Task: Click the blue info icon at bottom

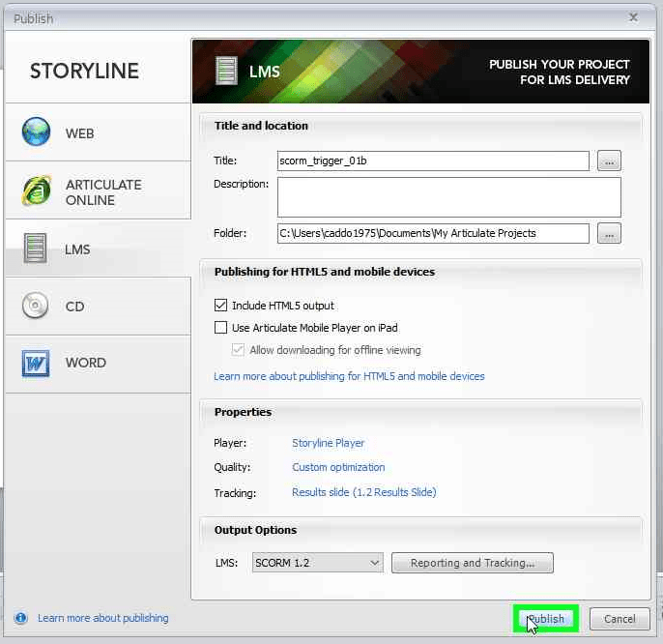Action: coord(20,618)
